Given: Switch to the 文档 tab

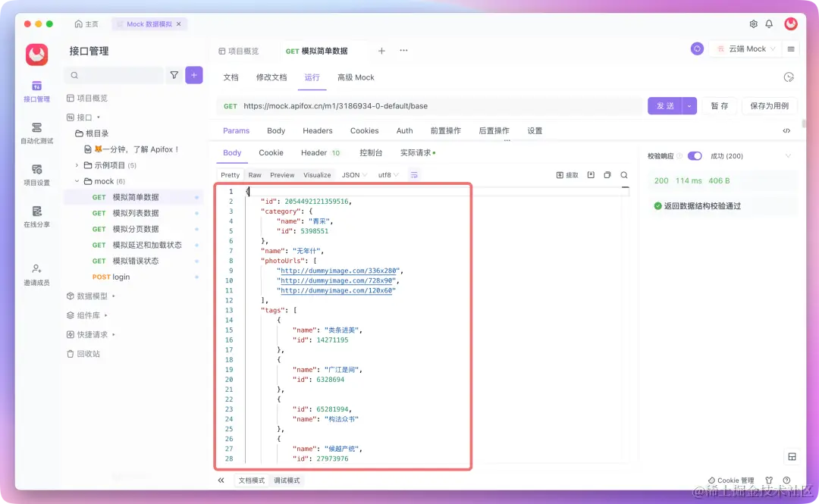Looking at the screenshot, I should pyautogui.click(x=231, y=77).
